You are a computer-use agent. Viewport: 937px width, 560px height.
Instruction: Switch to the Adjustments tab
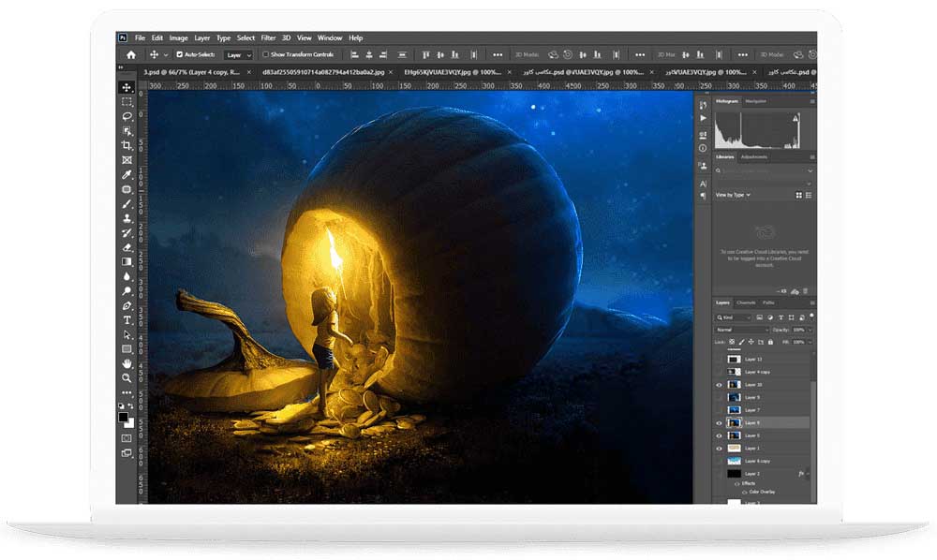click(x=753, y=157)
